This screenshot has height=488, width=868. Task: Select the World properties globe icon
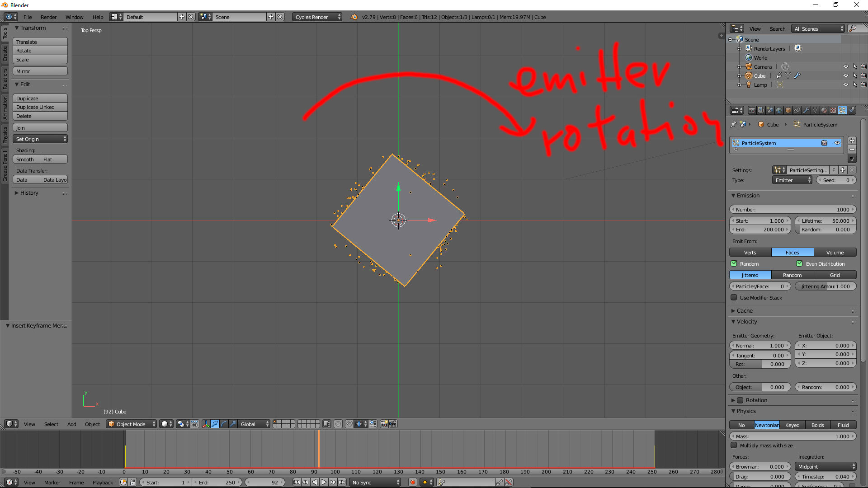779,110
